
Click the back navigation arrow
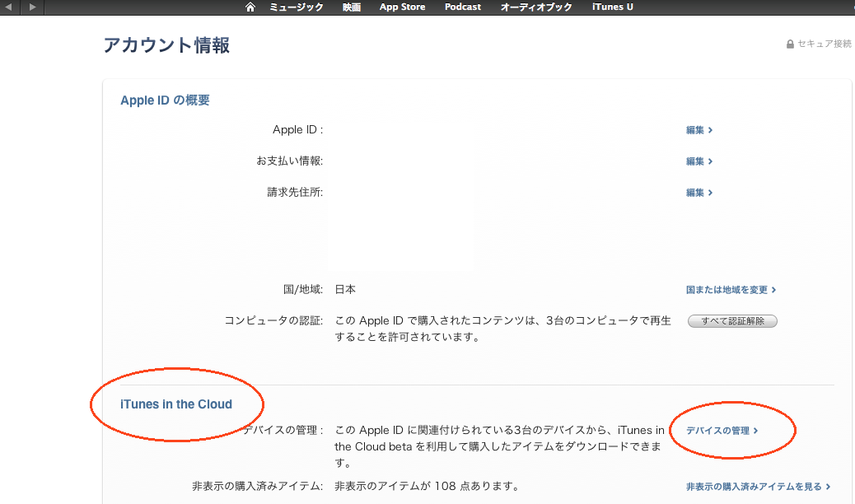pyautogui.click(x=9, y=7)
